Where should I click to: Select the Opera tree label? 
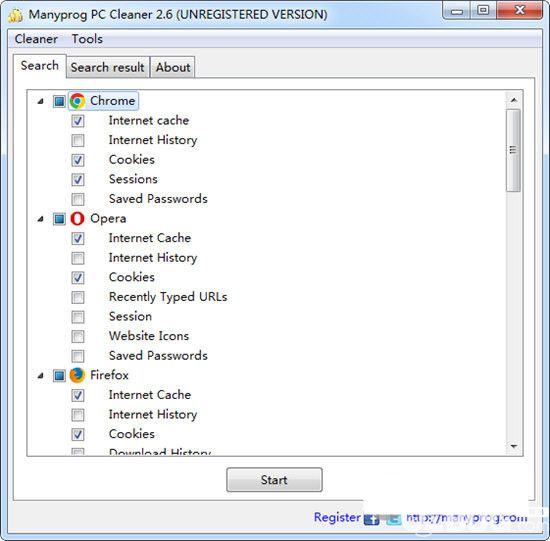coord(108,219)
